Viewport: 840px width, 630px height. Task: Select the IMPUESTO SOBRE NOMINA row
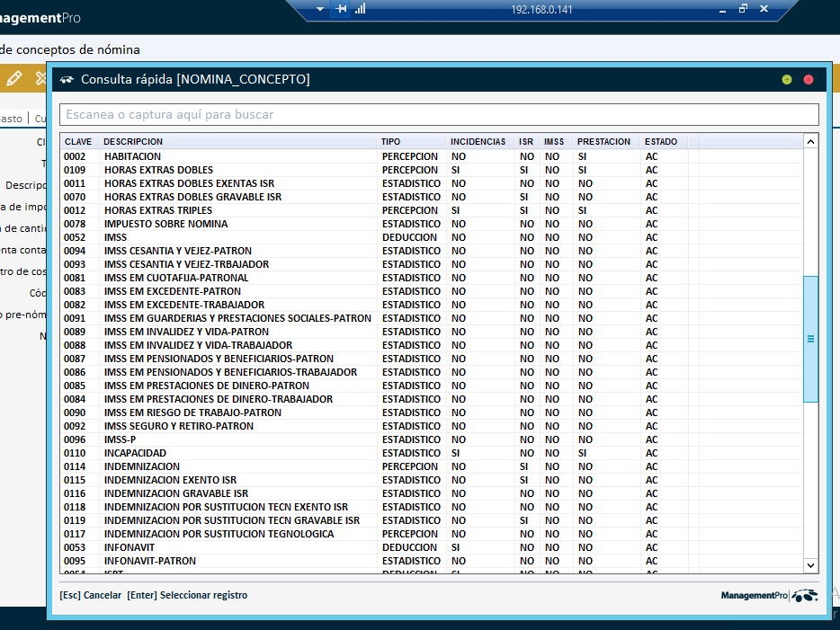click(165, 224)
